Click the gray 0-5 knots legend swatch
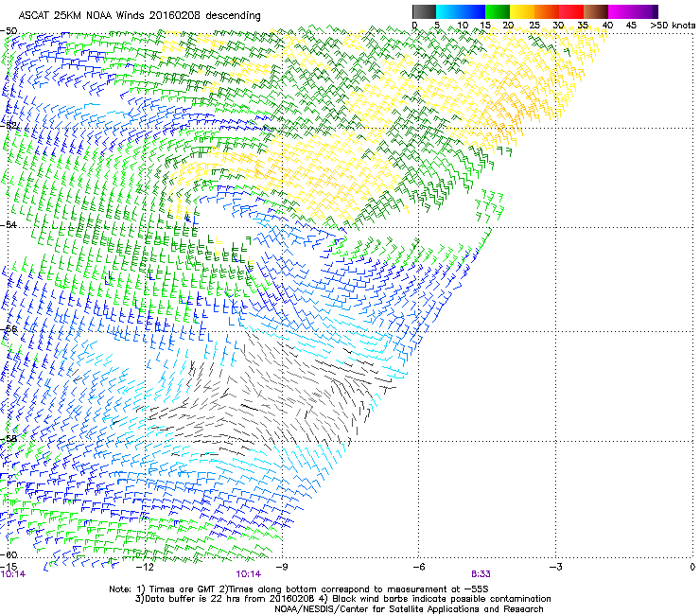The height and width of the screenshot is (615, 700). point(424,11)
